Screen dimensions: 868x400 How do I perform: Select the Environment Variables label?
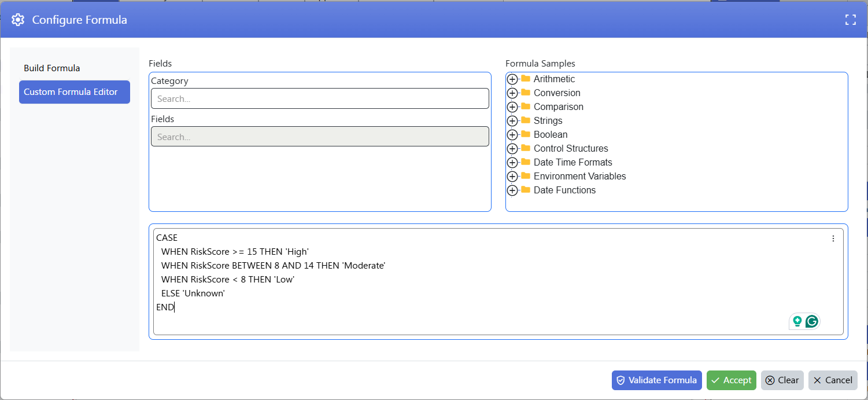[x=580, y=176]
